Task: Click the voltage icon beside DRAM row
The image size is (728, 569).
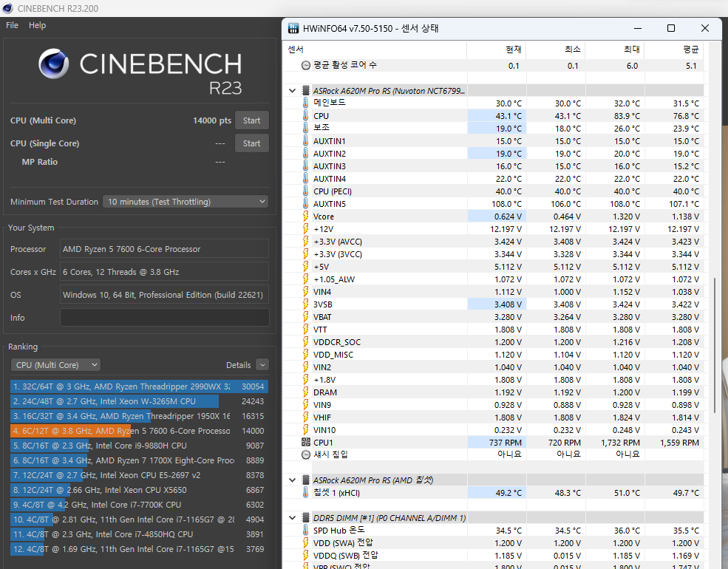Action: point(305,392)
